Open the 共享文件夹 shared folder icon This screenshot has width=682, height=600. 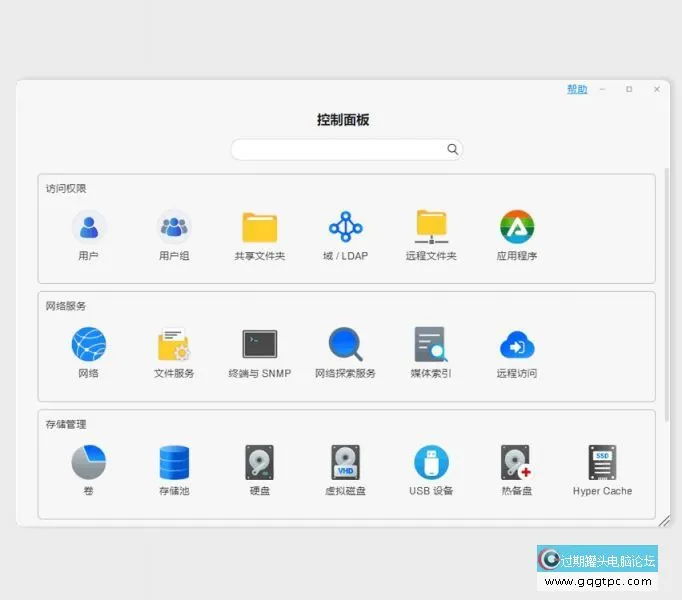click(x=260, y=227)
